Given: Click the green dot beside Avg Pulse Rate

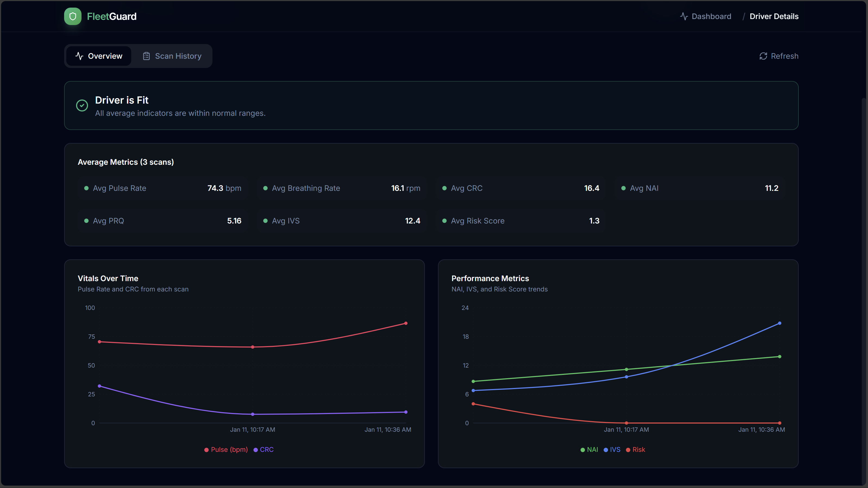Looking at the screenshot, I should (x=86, y=188).
